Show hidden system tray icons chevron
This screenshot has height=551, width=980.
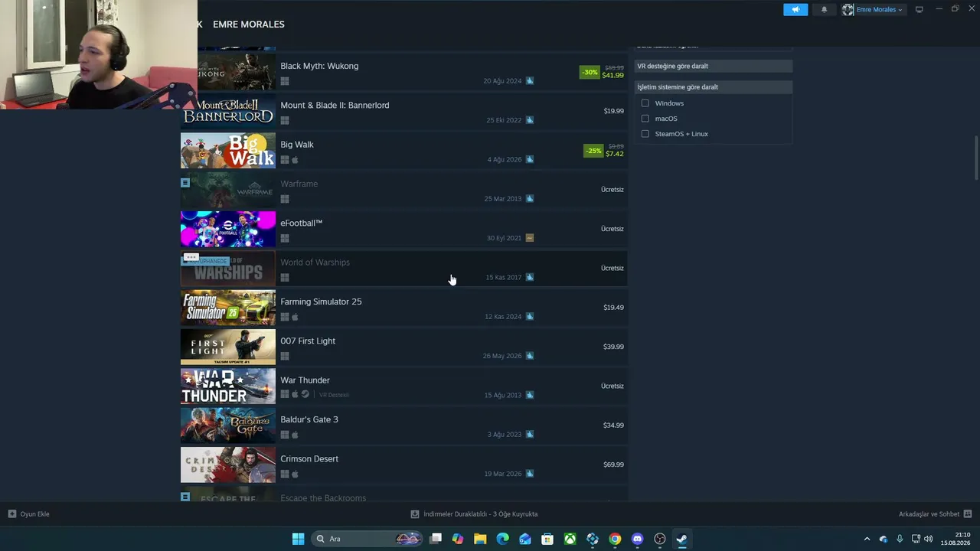point(867,539)
